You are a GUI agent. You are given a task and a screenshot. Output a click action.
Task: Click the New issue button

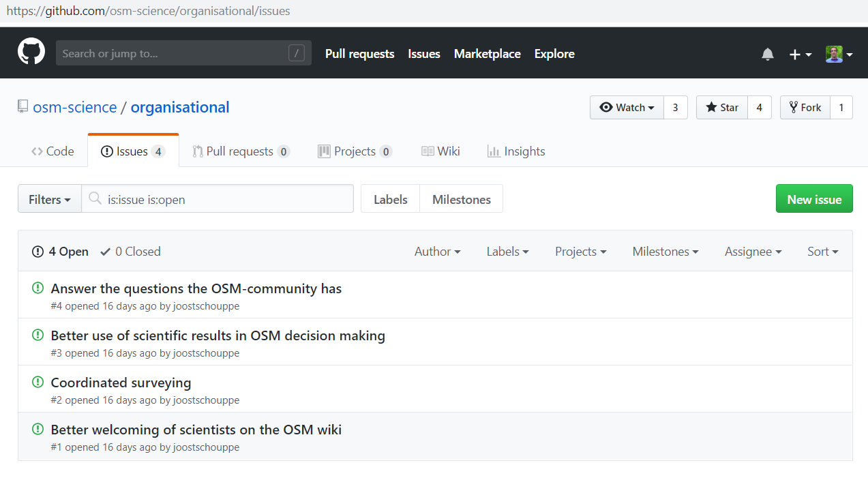814,199
